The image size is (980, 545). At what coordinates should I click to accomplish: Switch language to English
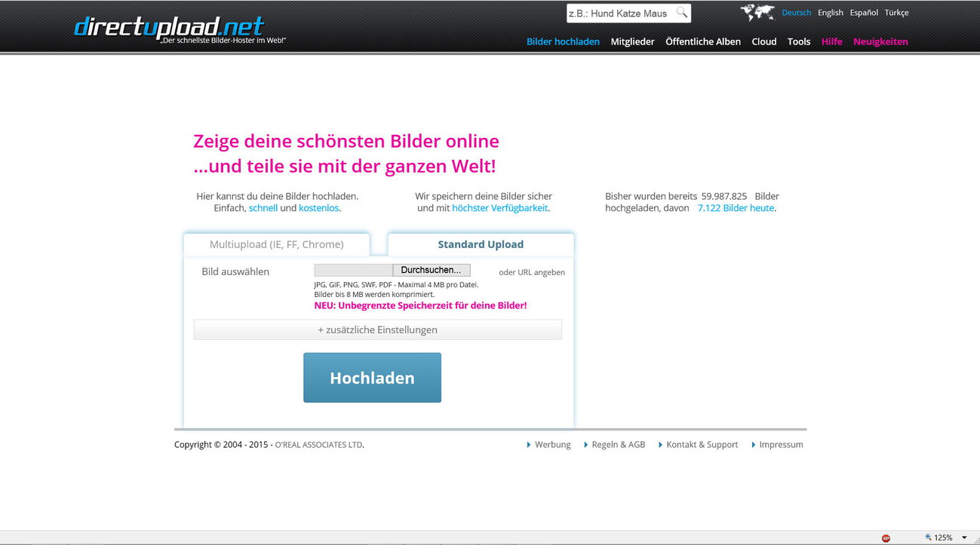[x=830, y=13]
